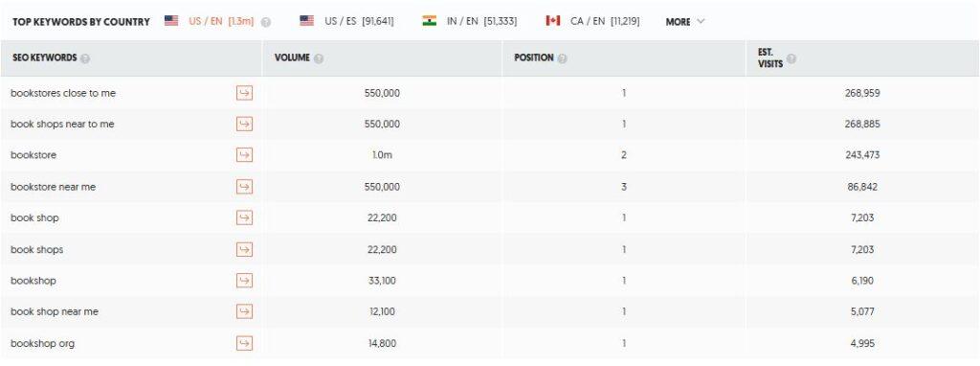Viewport: 980px width, 366px height.
Task: Click arrow icon beside 'bookshop org'
Action: click(244, 343)
